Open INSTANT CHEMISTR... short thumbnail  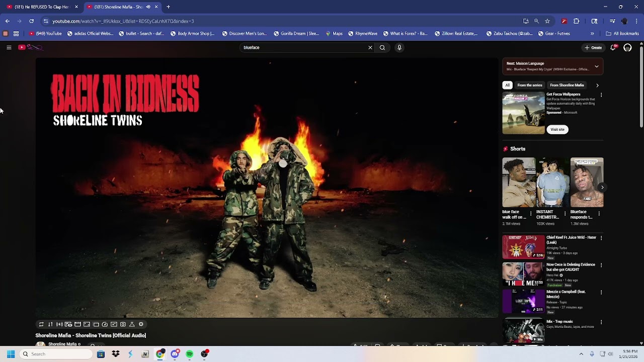[x=552, y=183]
